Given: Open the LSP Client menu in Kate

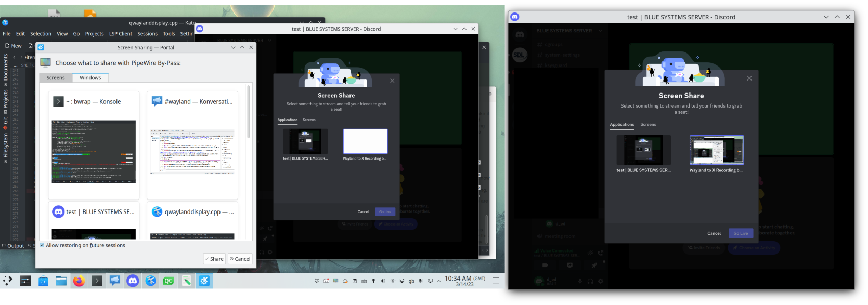Looking at the screenshot, I should (120, 34).
